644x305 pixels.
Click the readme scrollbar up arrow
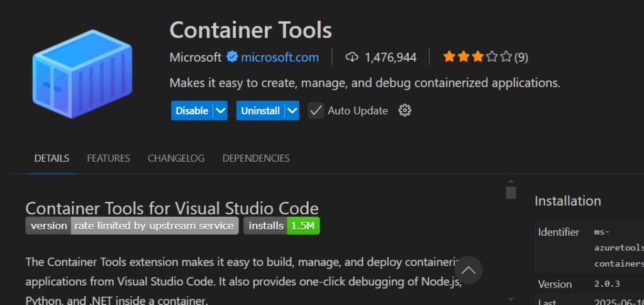pos(511,181)
